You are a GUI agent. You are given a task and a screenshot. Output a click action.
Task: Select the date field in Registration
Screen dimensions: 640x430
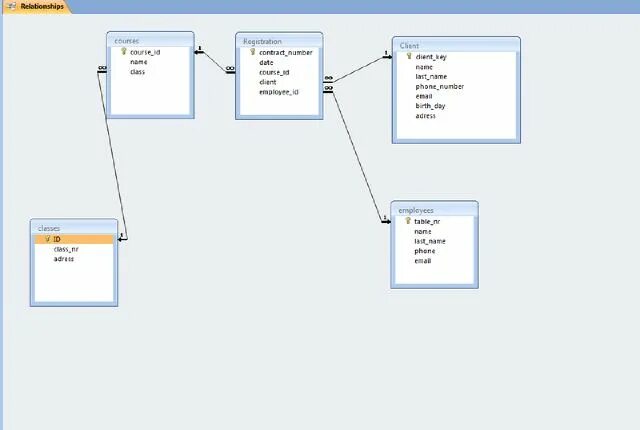click(266, 62)
